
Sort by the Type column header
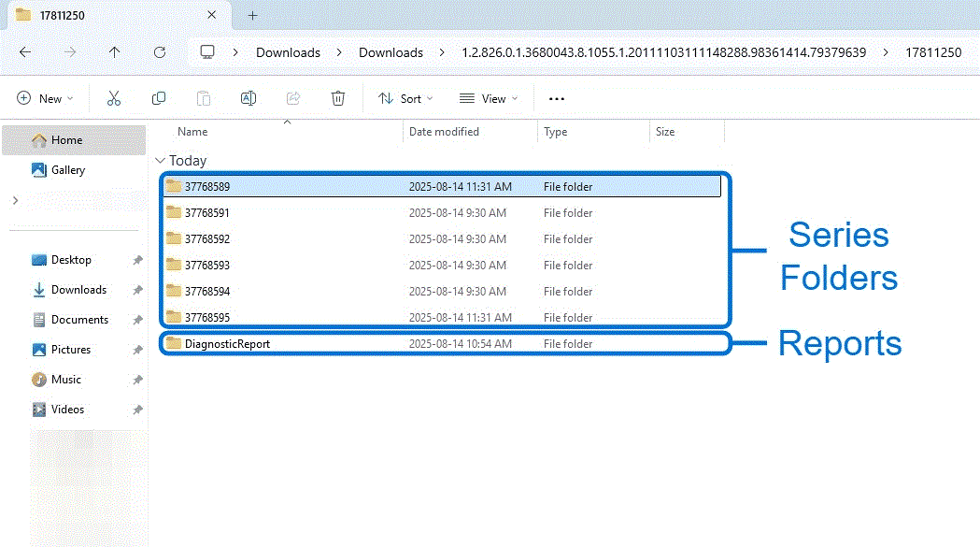click(556, 132)
